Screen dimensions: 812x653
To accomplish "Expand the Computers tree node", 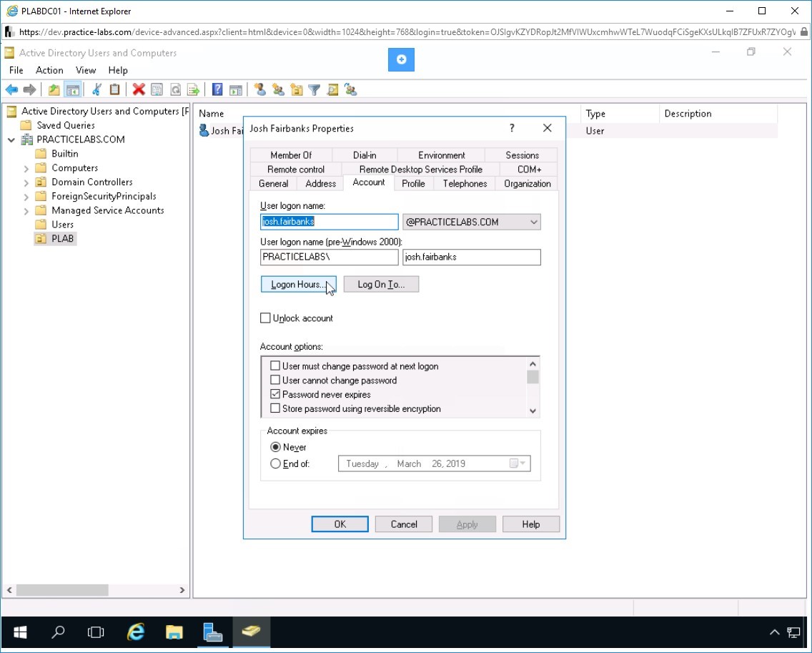I will 26,168.
